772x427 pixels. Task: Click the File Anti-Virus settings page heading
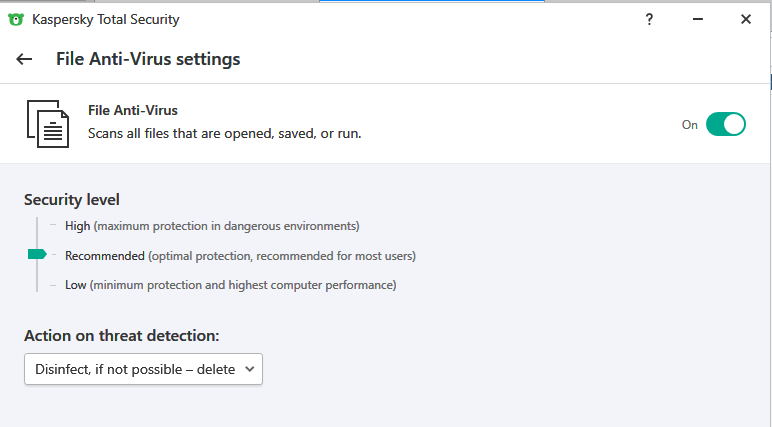pos(148,59)
